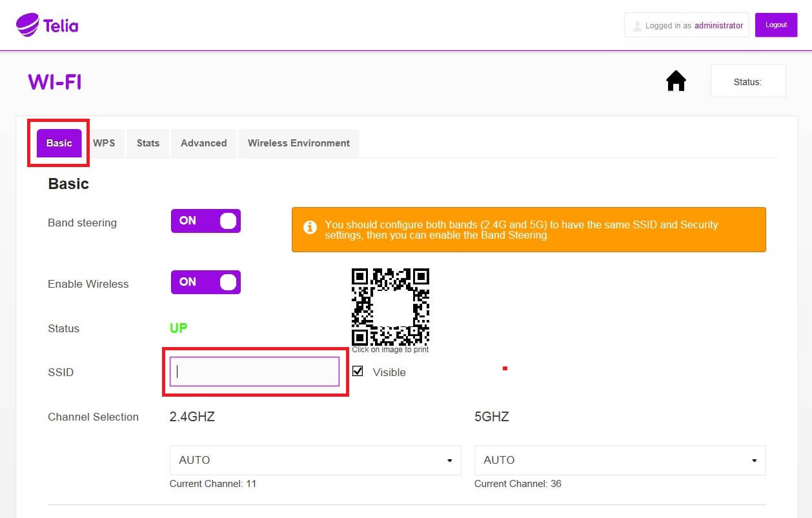Go to home via house icon
The image size is (812, 518).
point(676,81)
